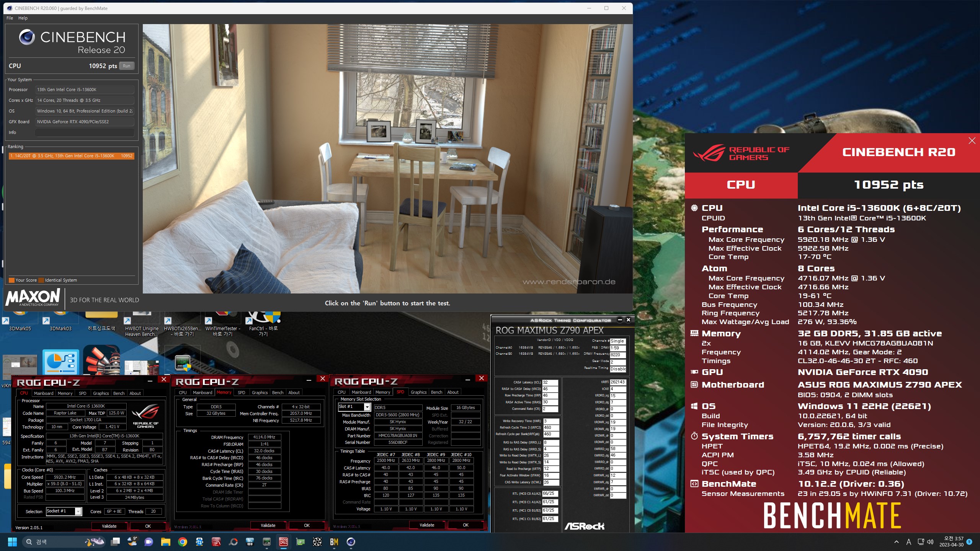The image size is (980, 551).
Task: Switch to SPD tab in Memory CPU-Z window
Action: click(x=241, y=393)
